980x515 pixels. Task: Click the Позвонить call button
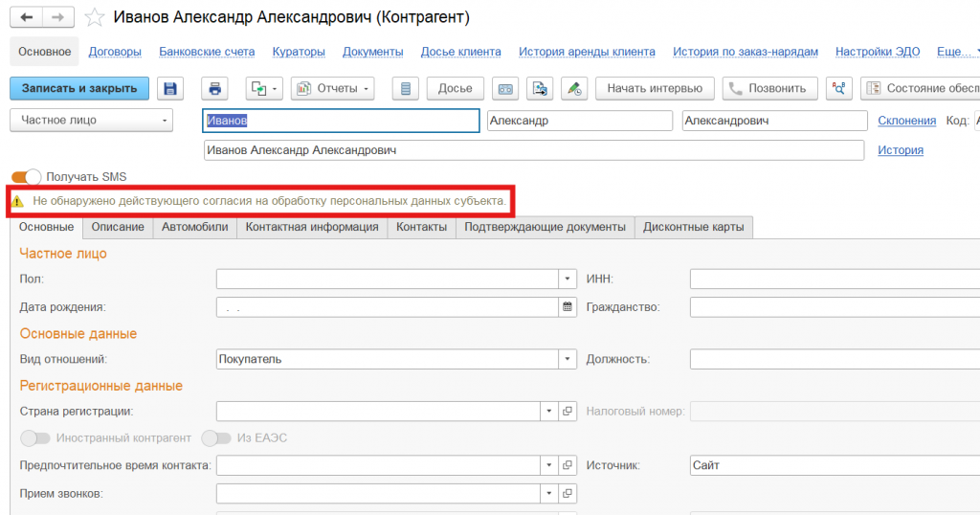click(769, 89)
